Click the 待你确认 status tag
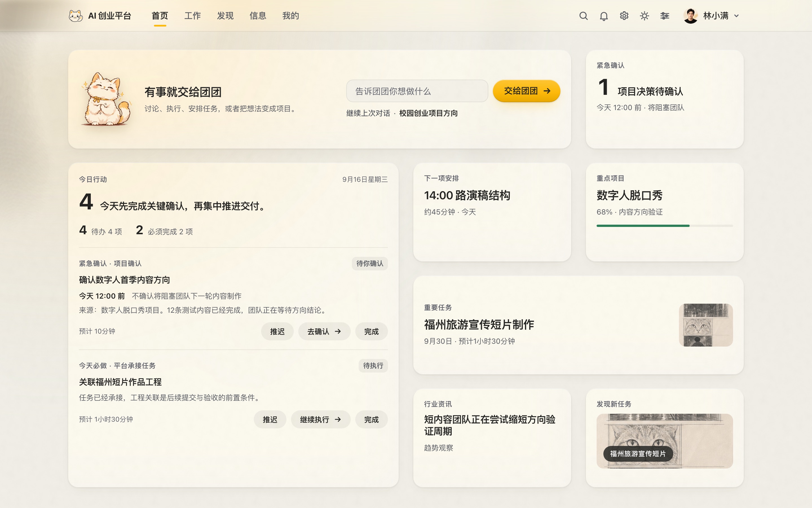The height and width of the screenshot is (508, 812). pyautogui.click(x=370, y=264)
